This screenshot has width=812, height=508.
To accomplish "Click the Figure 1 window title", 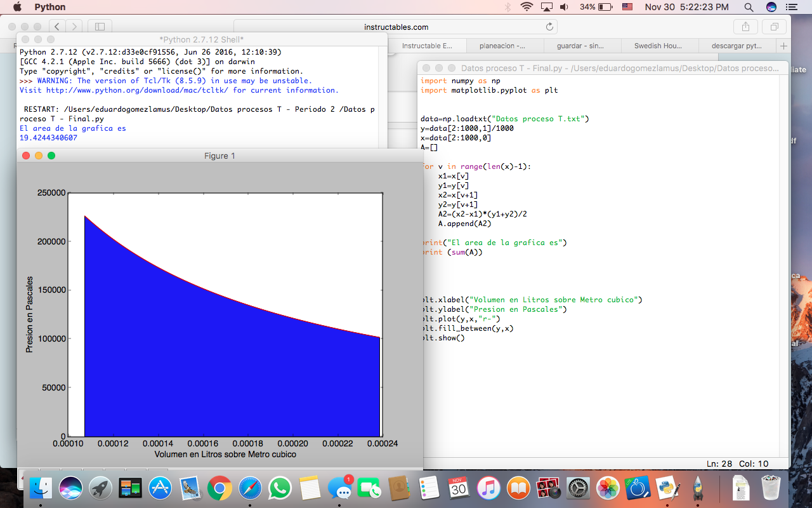I will [219, 156].
